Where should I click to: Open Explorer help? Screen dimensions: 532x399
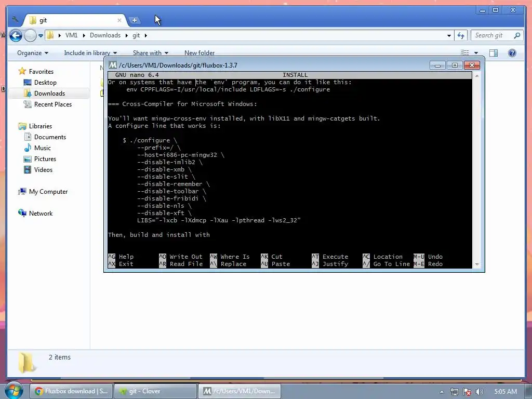pos(512,53)
